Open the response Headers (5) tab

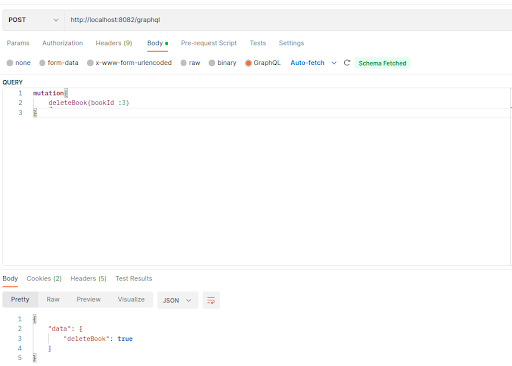[x=88, y=278]
